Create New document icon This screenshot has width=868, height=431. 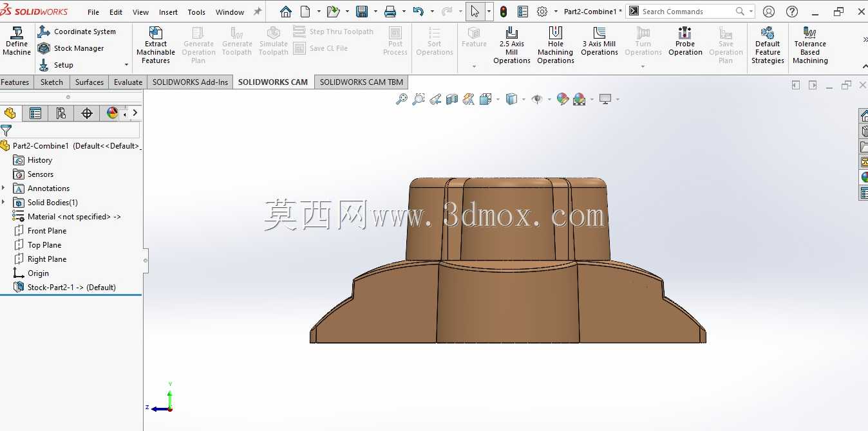click(x=305, y=12)
